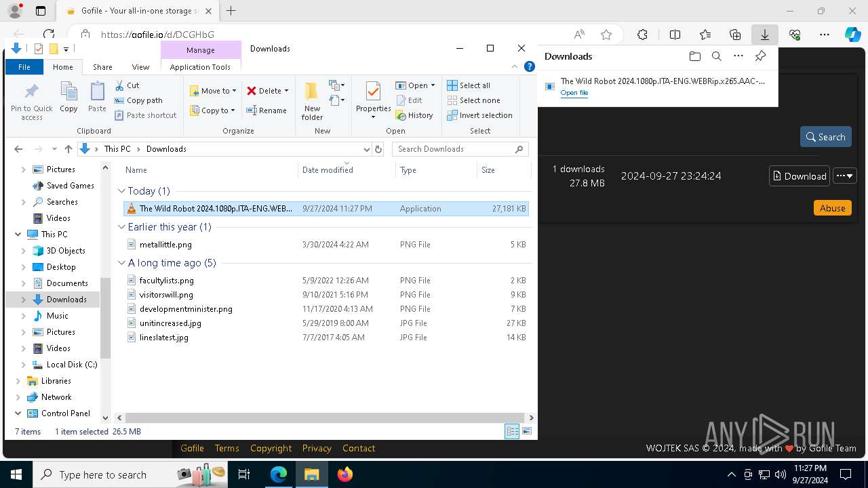Open Gofile file options dropdown menu
This screenshot has height=488, width=868.
coord(844,176)
